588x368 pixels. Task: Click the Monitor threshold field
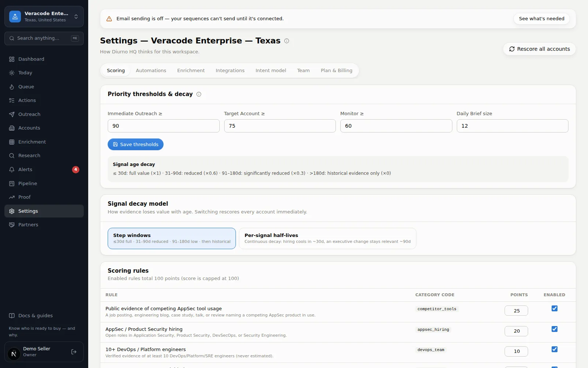[396, 126]
